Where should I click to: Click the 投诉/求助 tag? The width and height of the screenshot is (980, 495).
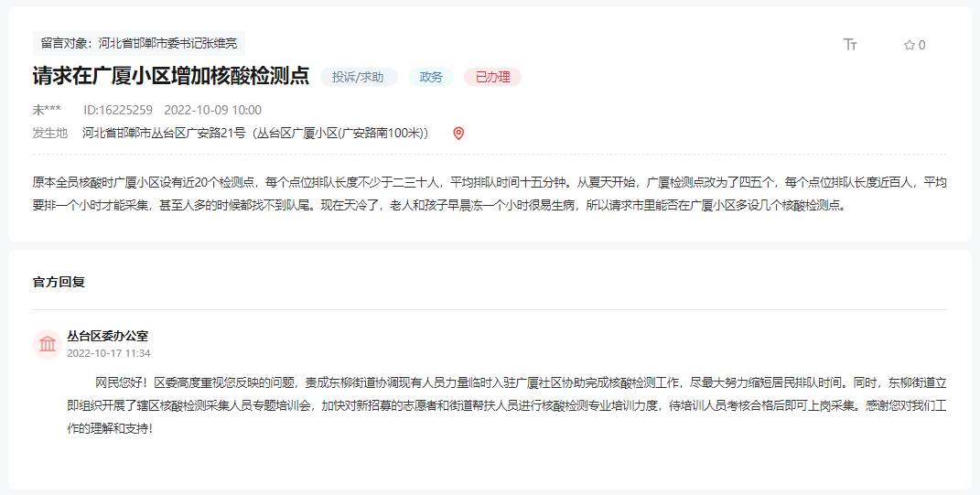(x=359, y=77)
